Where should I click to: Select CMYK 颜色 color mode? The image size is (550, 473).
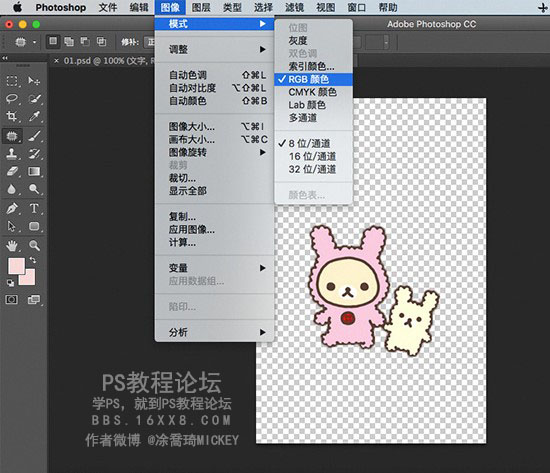point(313,92)
